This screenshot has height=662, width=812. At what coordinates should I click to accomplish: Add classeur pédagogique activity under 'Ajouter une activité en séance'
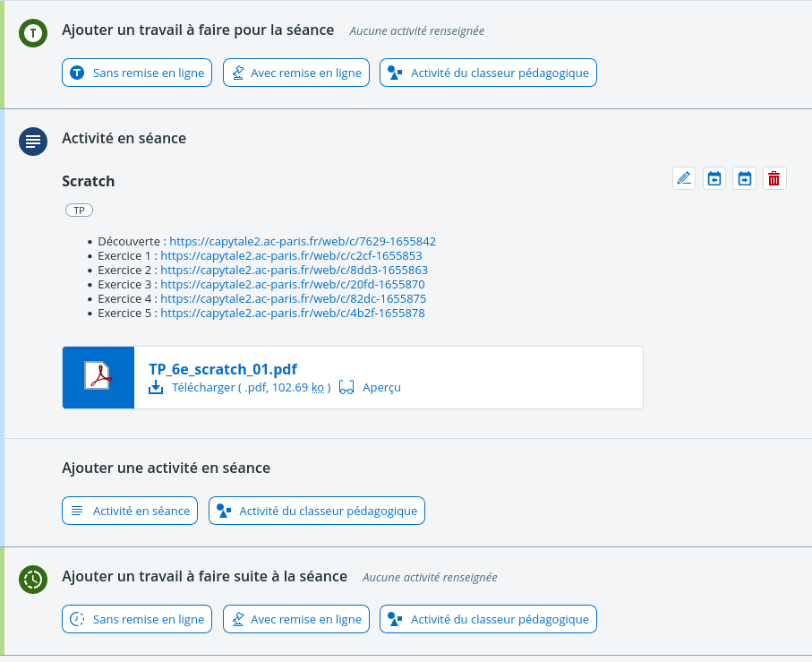pos(316,511)
